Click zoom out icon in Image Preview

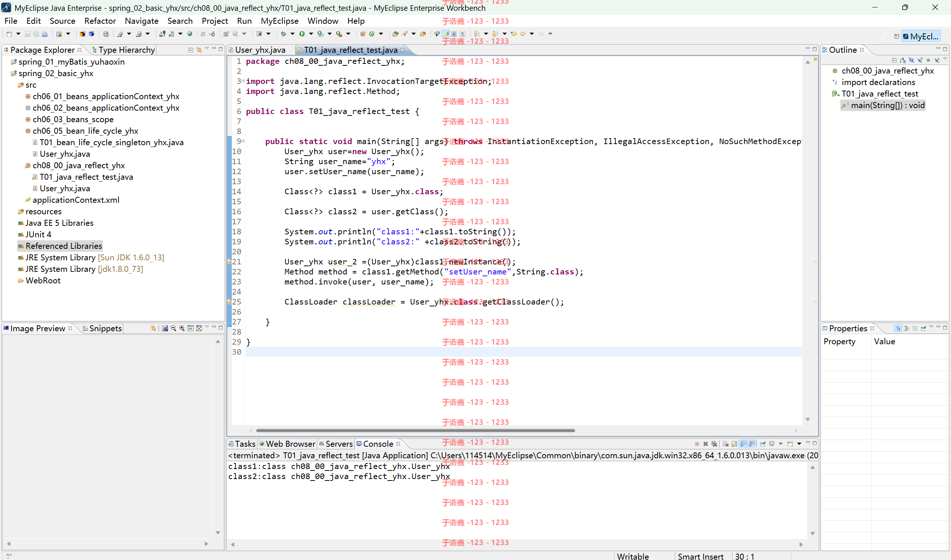(x=173, y=328)
